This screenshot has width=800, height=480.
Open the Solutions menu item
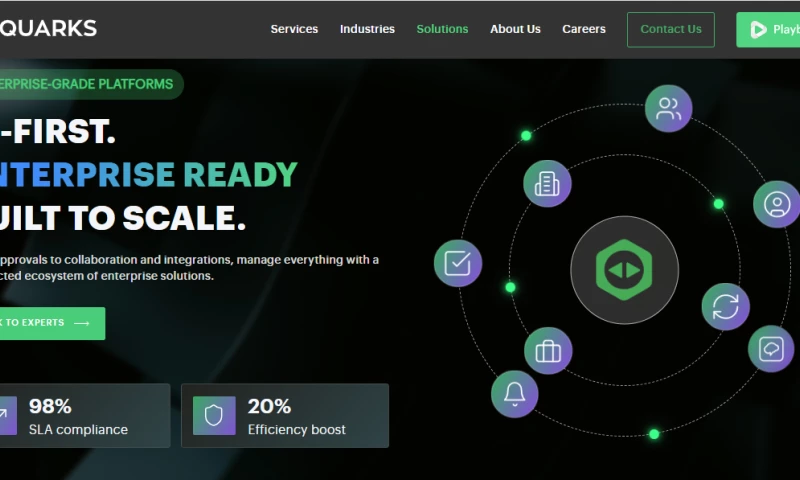click(442, 29)
